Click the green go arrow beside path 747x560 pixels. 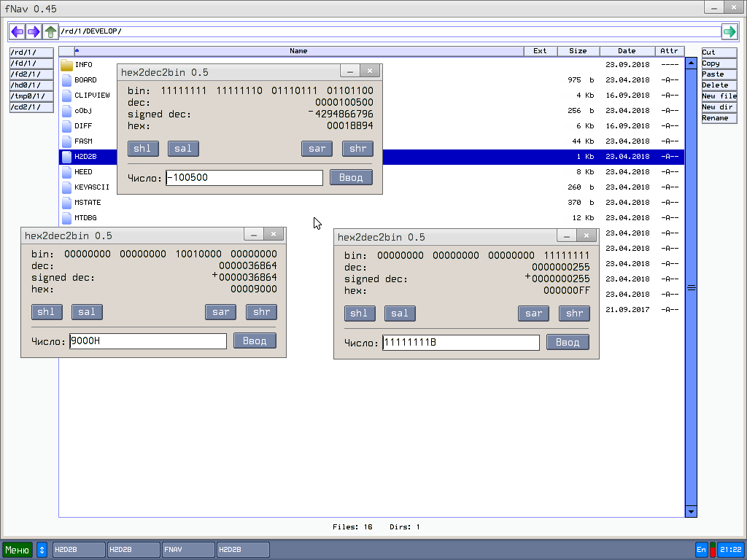click(729, 31)
